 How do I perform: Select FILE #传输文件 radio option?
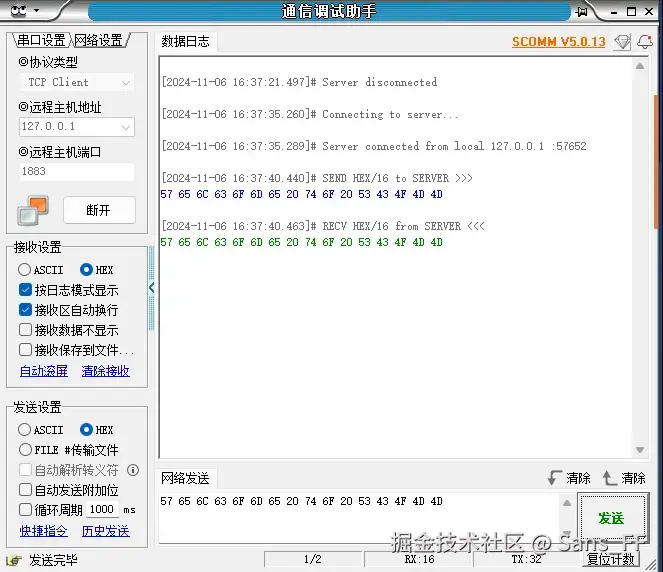tap(68, 450)
